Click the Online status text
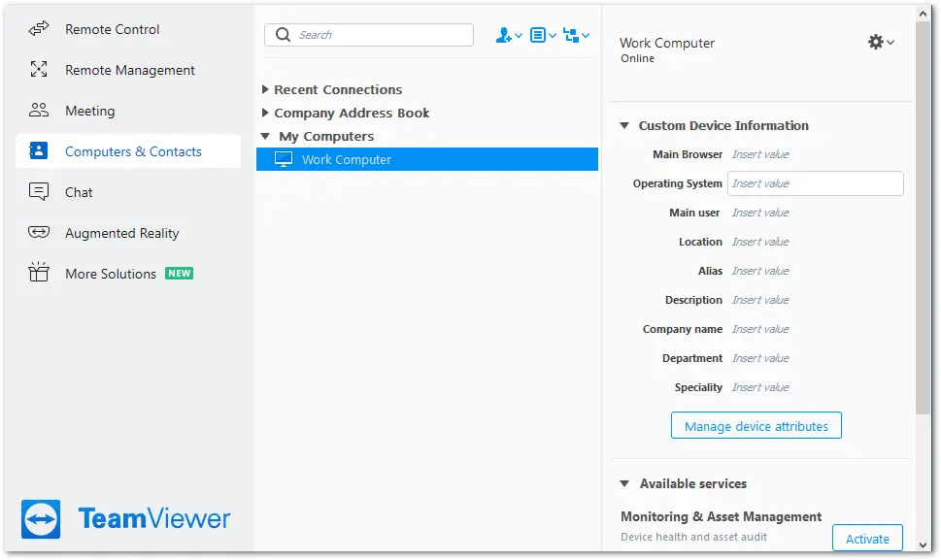Image resolution: width=941 pixels, height=560 pixels. tap(637, 58)
